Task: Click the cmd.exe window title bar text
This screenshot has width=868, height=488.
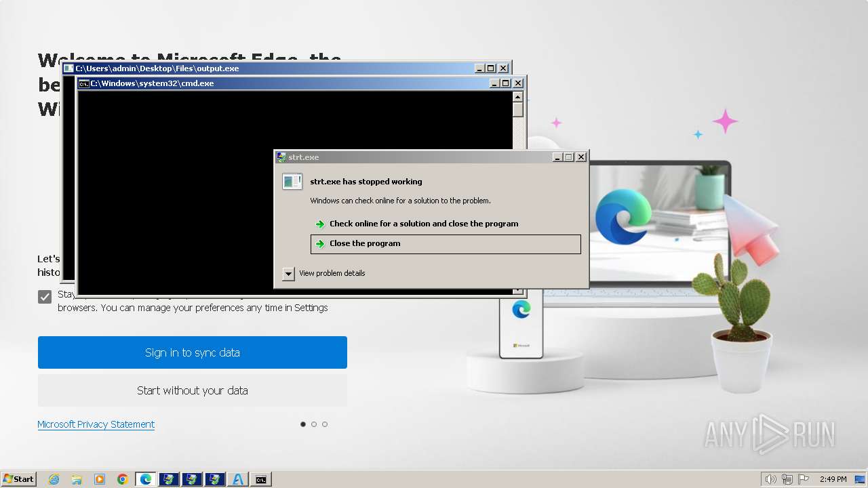Action: click(153, 83)
